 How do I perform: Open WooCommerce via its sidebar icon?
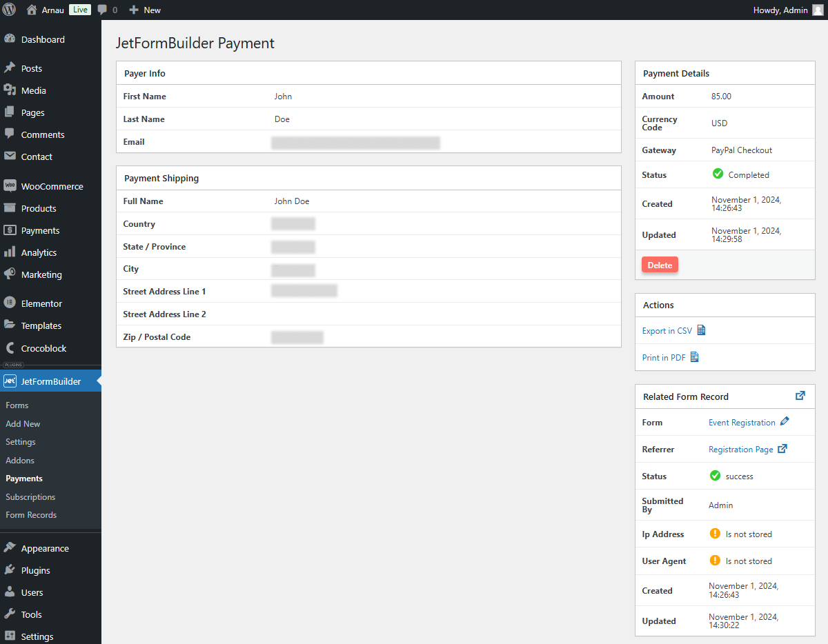10,185
